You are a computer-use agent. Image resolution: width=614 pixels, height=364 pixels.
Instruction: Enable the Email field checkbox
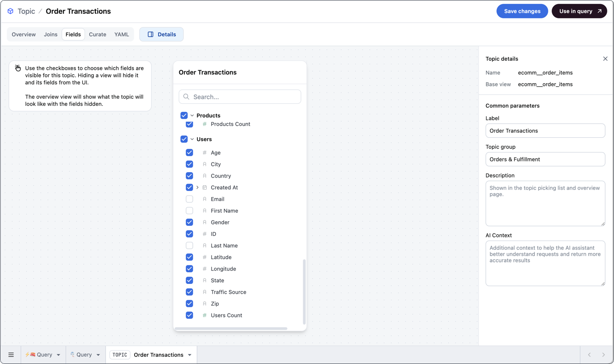[x=190, y=199]
